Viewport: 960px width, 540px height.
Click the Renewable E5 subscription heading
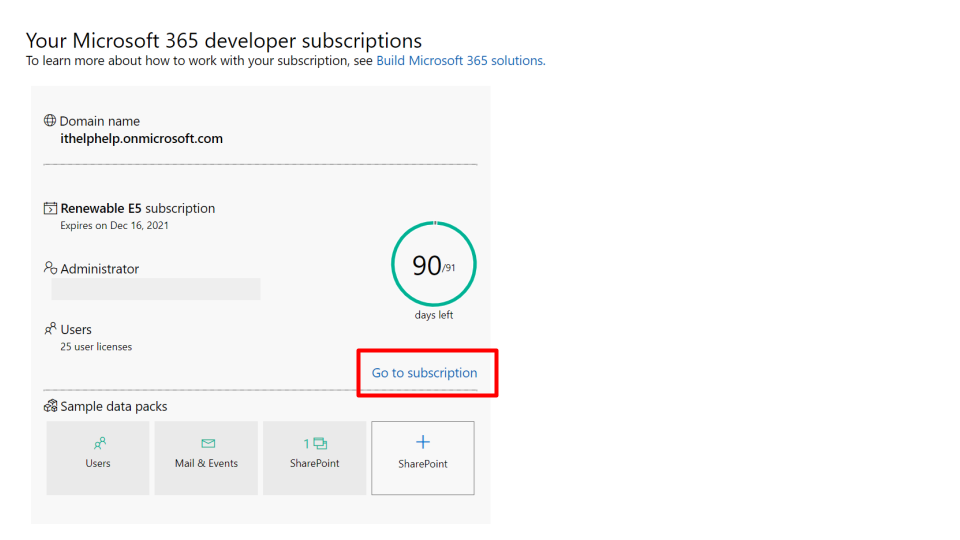point(138,208)
